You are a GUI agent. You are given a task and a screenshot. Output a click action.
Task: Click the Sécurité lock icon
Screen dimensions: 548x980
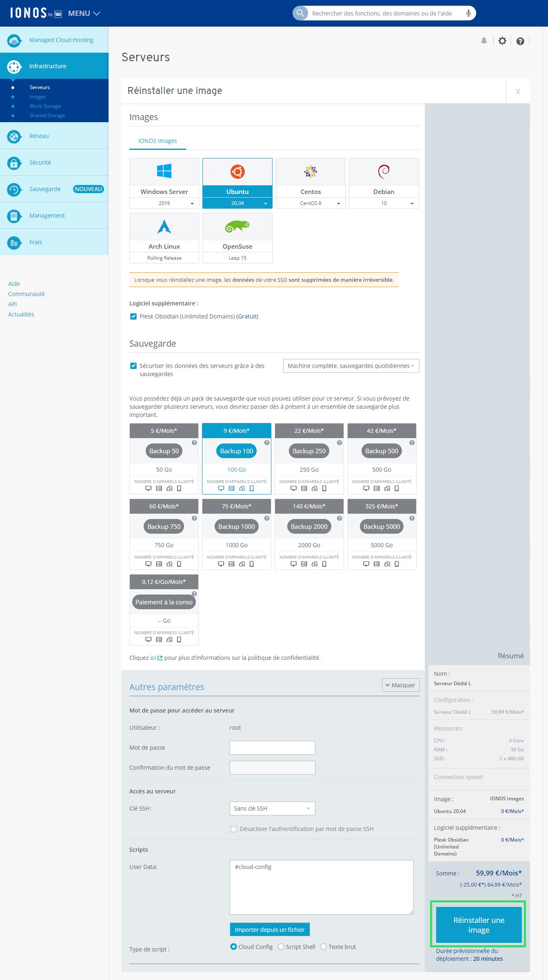[14, 163]
